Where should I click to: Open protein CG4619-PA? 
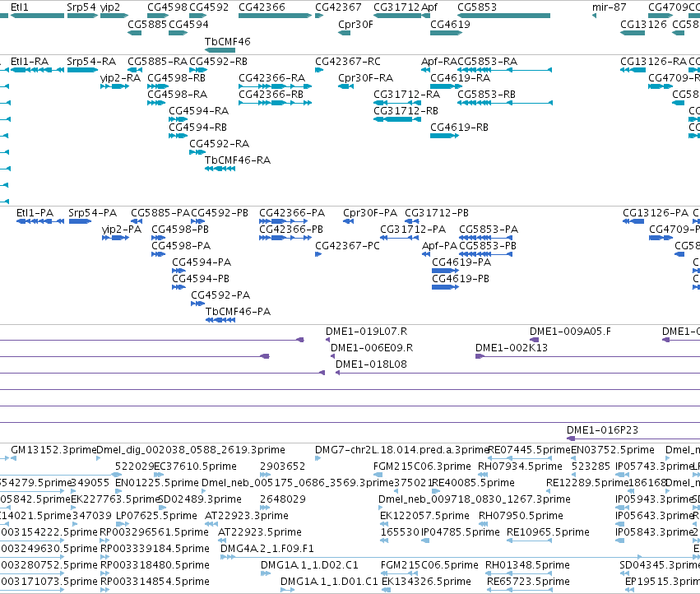[x=445, y=271]
